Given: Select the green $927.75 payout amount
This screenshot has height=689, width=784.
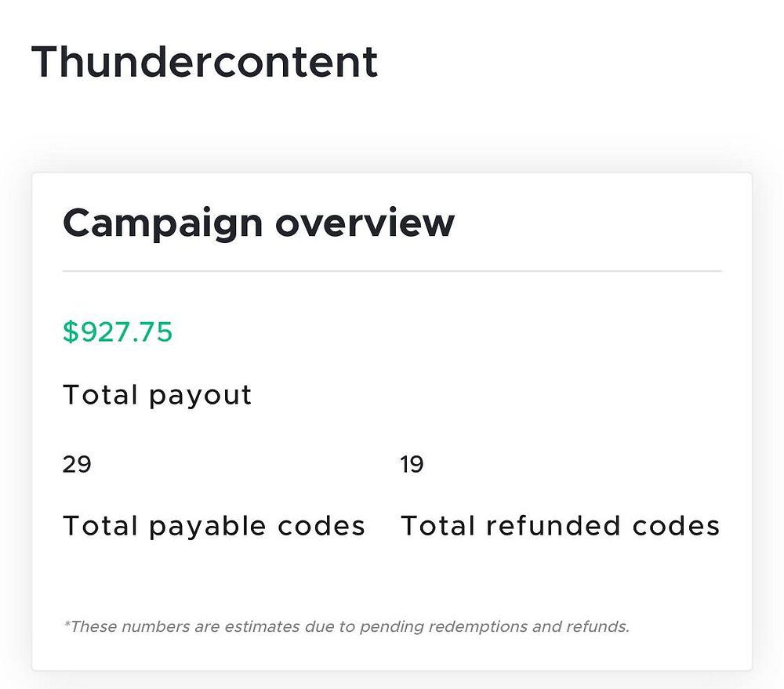Looking at the screenshot, I should [x=118, y=332].
